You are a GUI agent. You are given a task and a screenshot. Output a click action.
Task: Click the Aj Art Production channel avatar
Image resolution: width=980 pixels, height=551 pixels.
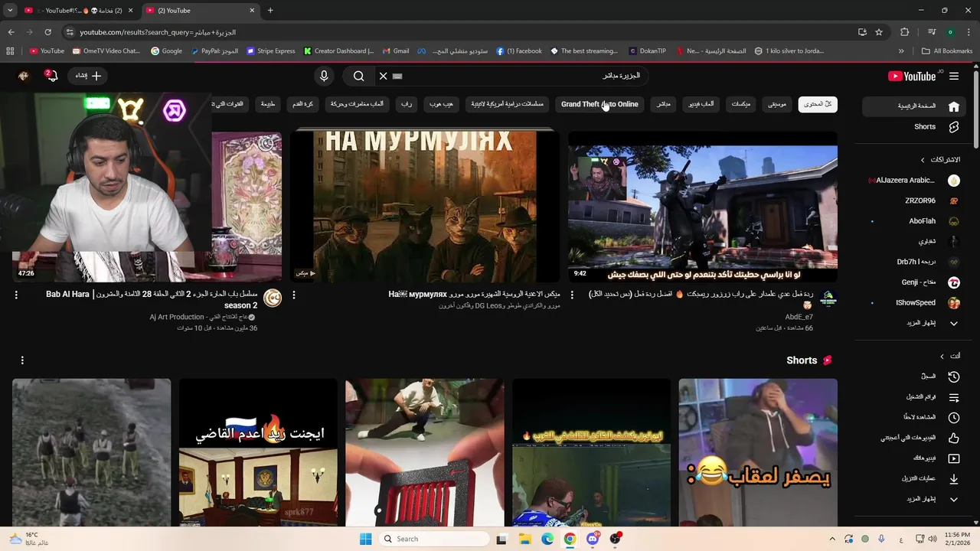point(273,298)
